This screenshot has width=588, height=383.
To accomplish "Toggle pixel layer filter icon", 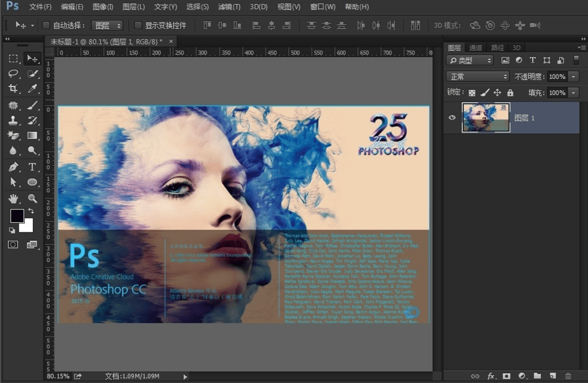I will tap(506, 61).
